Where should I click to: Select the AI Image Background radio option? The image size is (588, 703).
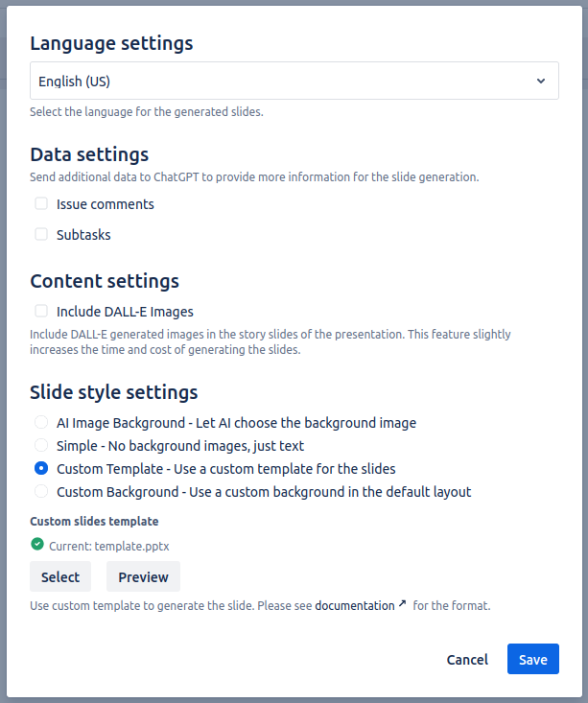pos(41,422)
